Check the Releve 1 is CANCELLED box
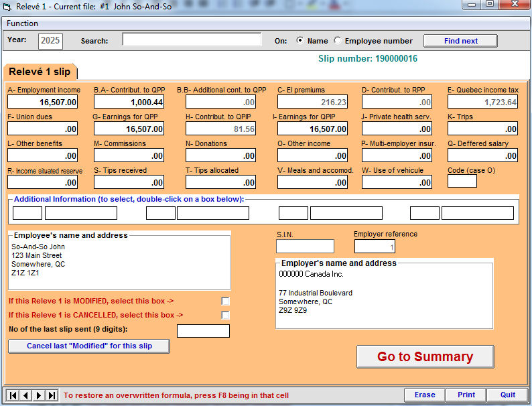 [226, 315]
